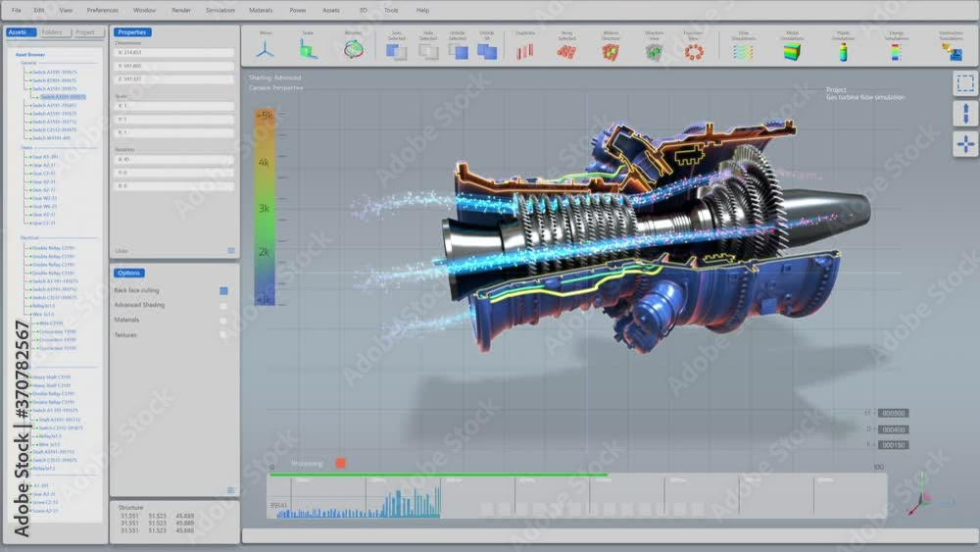Click the 000150 value field
980x552 pixels.
[893, 445]
